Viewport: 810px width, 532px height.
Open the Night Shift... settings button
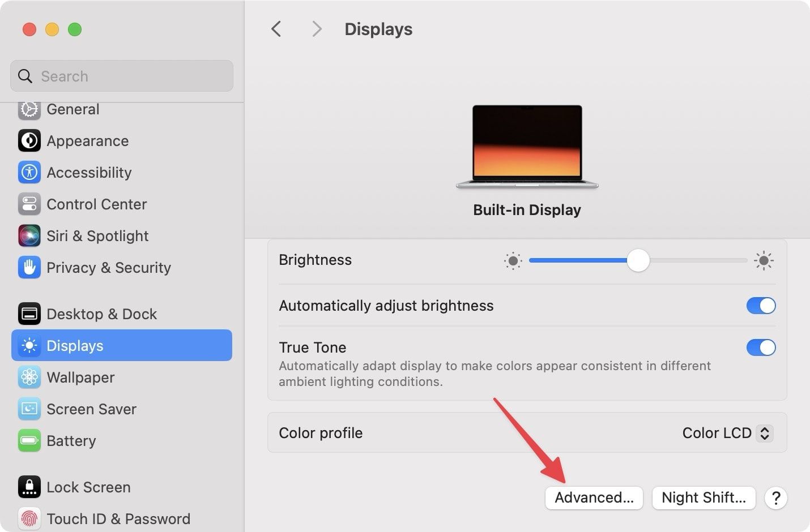(x=704, y=498)
